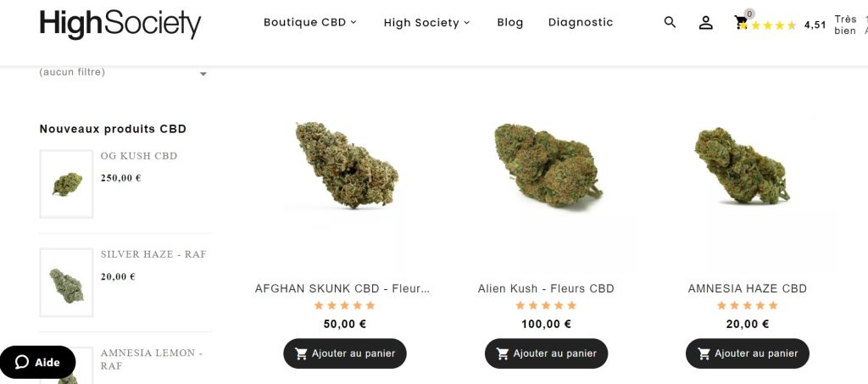Viewport: 868px width, 384px height.
Task: Open the OG KUSH CBD thumbnail
Action: pyautogui.click(x=66, y=184)
